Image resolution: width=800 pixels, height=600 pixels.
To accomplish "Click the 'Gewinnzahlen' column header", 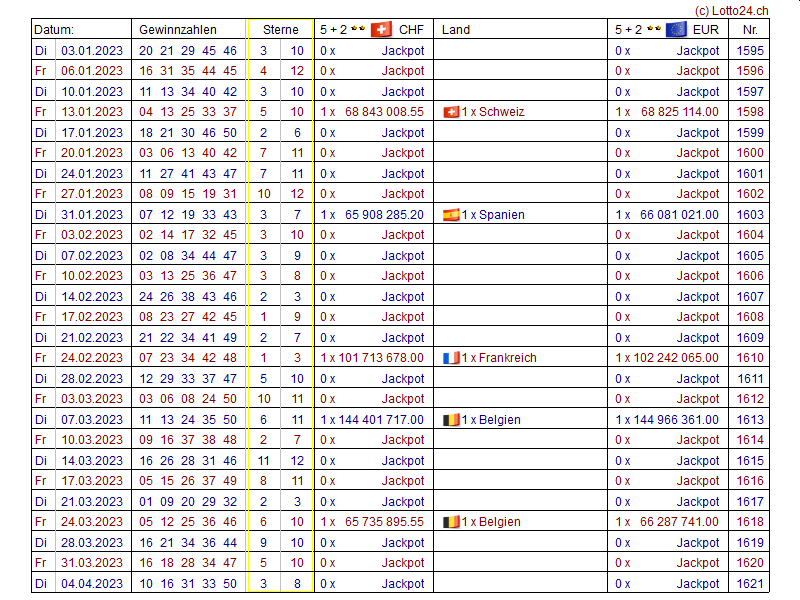I will (x=177, y=30).
